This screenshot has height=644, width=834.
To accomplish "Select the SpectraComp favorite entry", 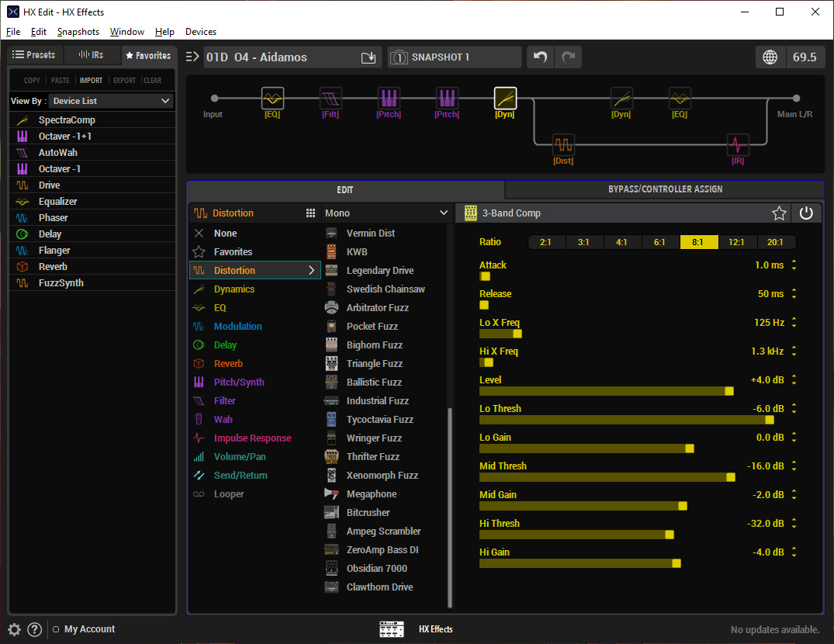I will click(x=92, y=120).
